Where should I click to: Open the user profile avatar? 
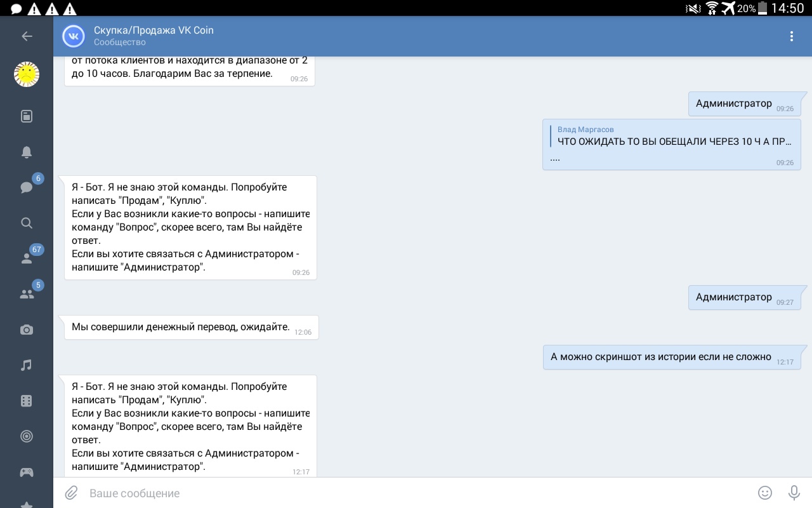27,75
